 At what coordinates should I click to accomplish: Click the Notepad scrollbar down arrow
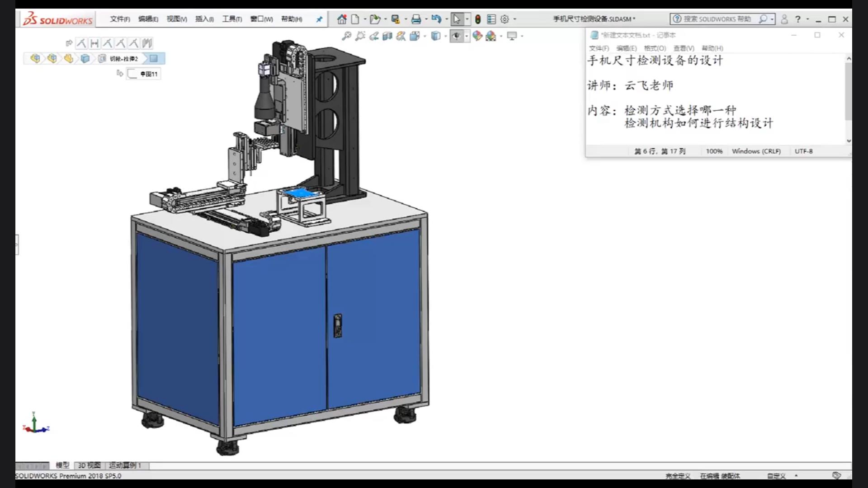[849, 141]
